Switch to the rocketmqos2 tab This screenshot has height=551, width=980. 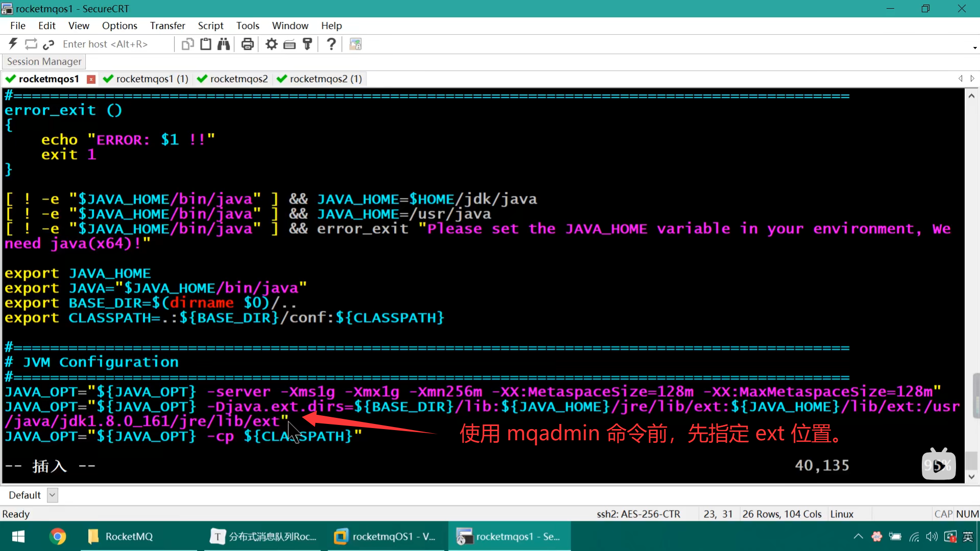point(238,79)
